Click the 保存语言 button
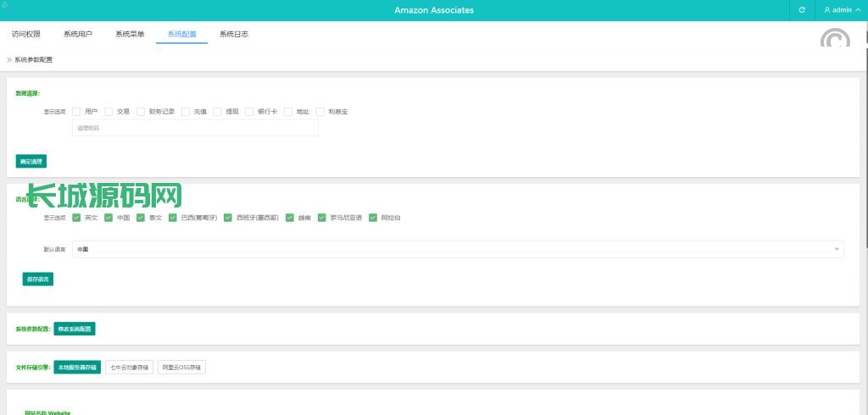The height and width of the screenshot is (415, 868). click(38, 279)
